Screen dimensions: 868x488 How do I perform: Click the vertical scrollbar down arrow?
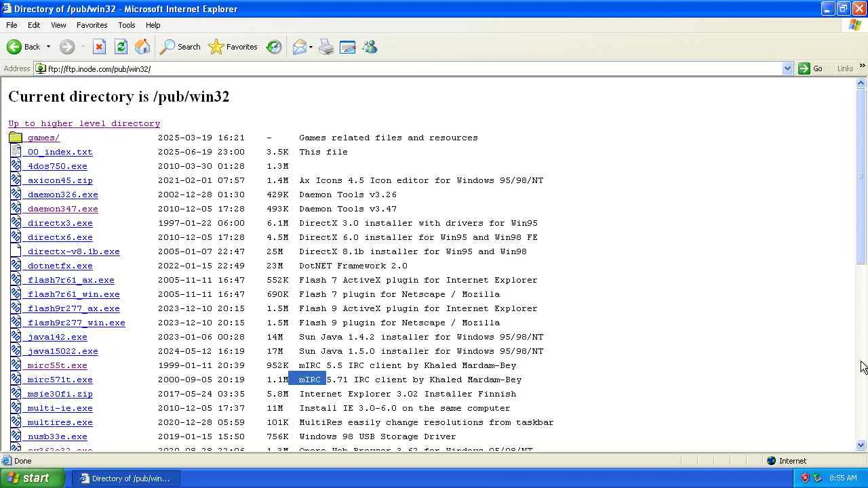point(861,445)
